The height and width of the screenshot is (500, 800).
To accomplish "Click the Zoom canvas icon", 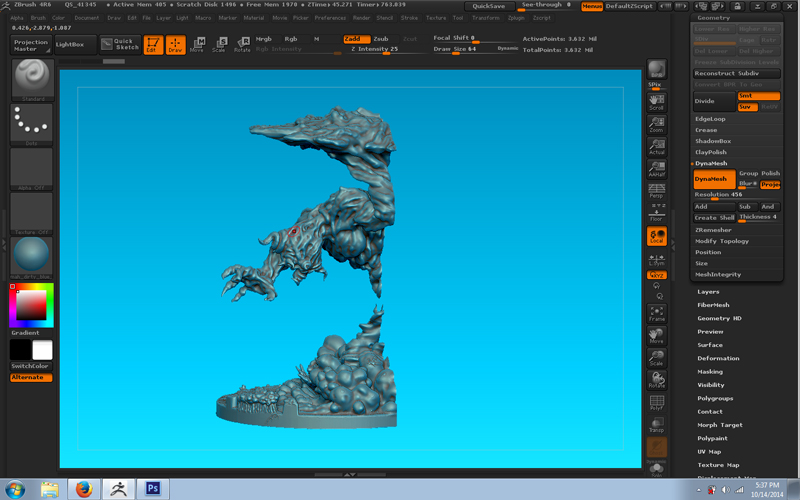I will (657, 124).
